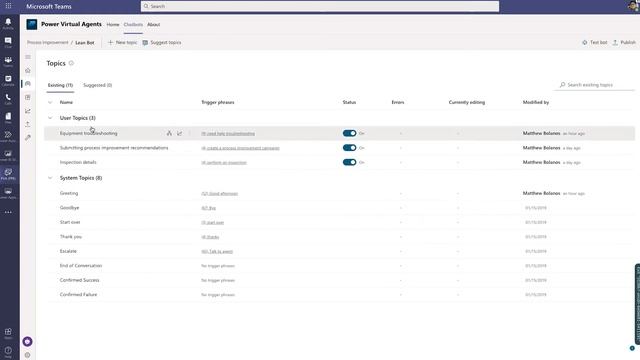Open analytics icon for Equipment troubleshooting row

point(180,133)
